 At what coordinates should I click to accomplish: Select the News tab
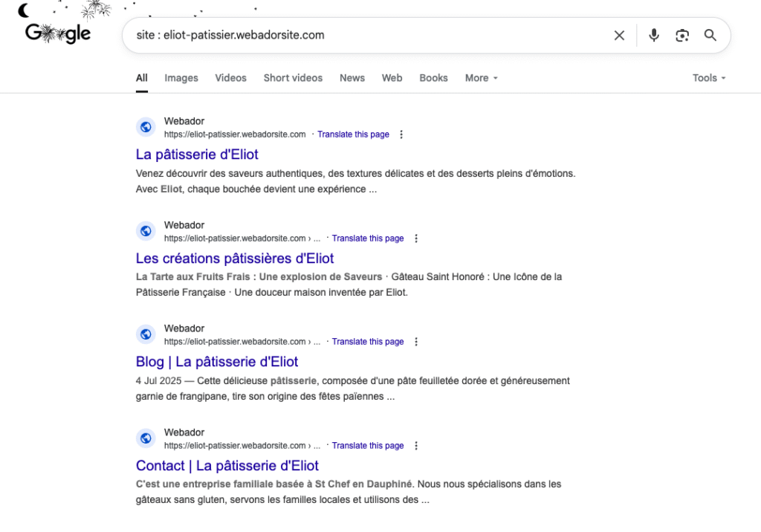tap(352, 78)
